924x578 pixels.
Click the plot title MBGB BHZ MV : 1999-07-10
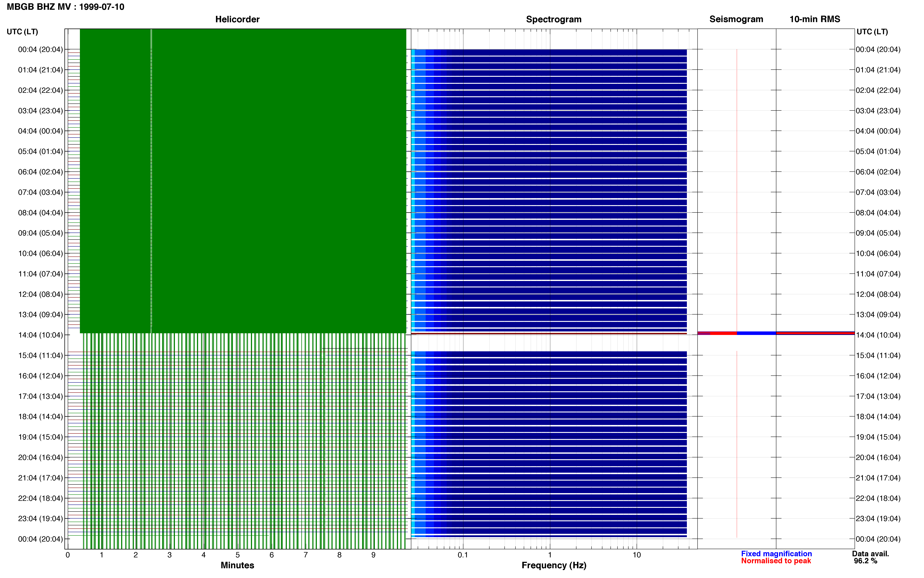coord(65,7)
